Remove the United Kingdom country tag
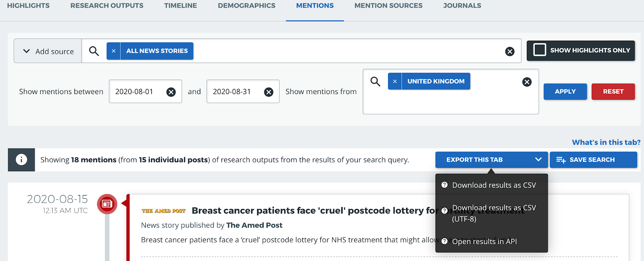 (395, 81)
